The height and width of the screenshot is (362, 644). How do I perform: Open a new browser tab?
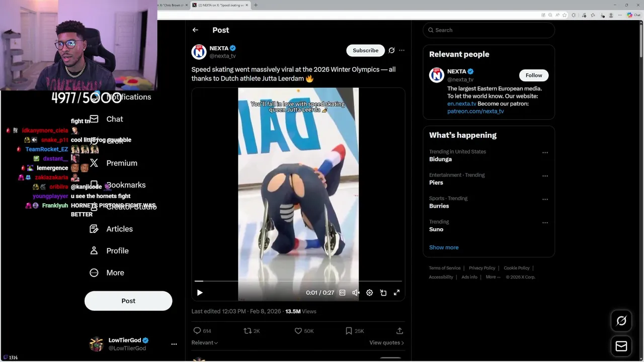tap(256, 5)
